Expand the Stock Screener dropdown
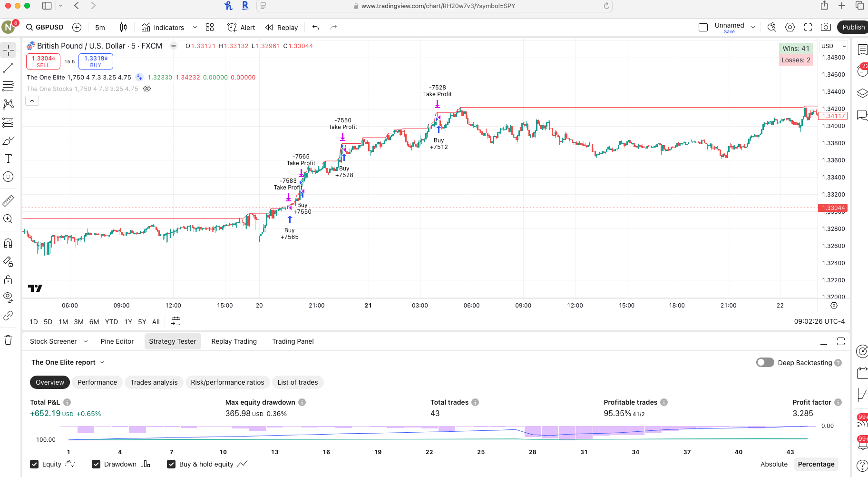 [86, 341]
